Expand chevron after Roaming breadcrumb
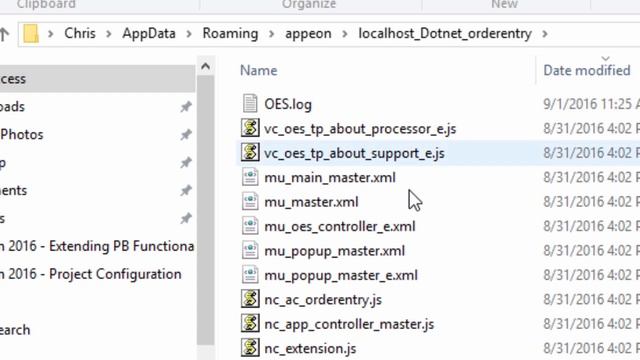This screenshot has height=360, width=640. click(271, 33)
